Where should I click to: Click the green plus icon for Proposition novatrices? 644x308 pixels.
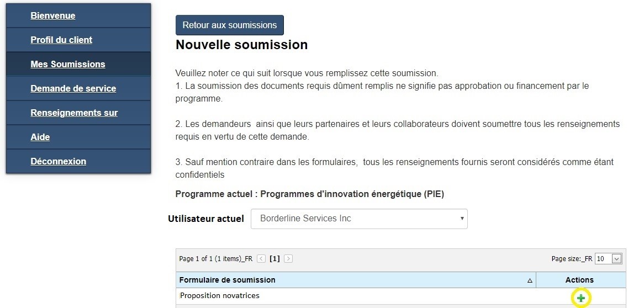(x=580, y=298)
